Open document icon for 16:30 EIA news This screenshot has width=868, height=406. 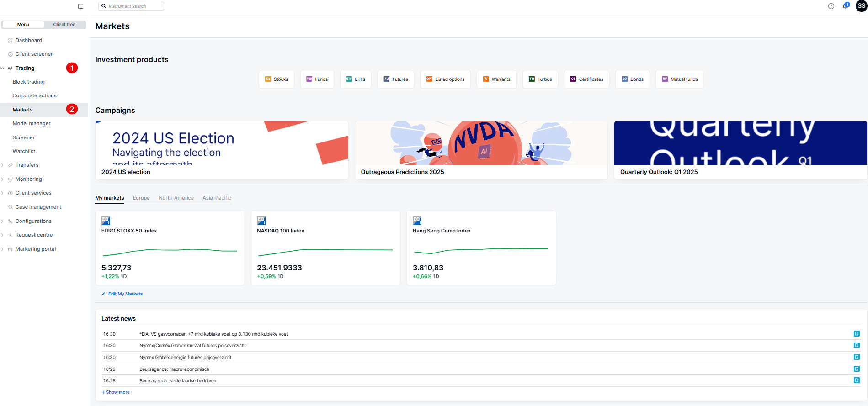pos(857,334)
